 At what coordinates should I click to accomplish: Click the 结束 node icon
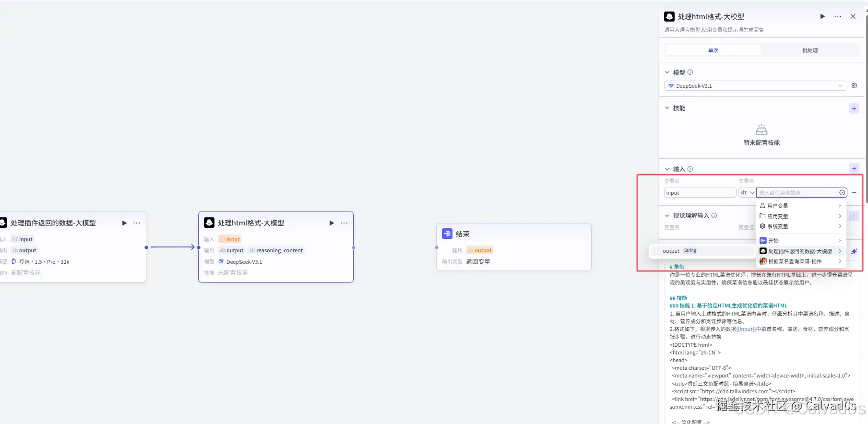(x=447, y=234)
